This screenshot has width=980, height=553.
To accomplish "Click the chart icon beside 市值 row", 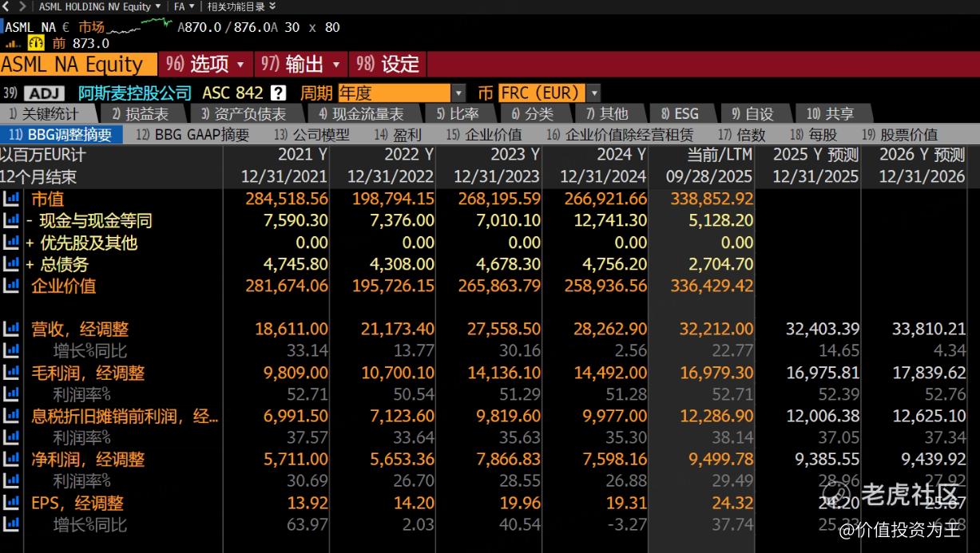I will click(x=11, y=199).
